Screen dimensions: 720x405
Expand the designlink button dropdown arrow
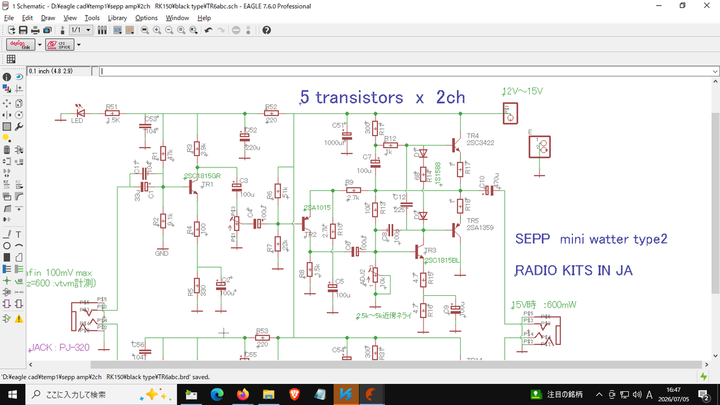(39, 45)
